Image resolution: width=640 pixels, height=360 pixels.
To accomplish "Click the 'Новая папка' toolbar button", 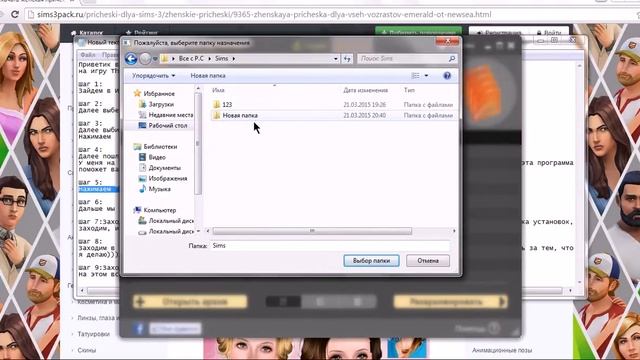I will (x=208, y=76).
